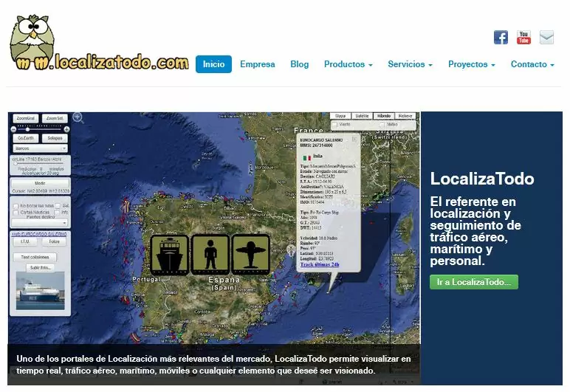The height and width of the screenshot is (392, 570).
Task: Toggle the 'Cartas Náuticas' checkbox
Action: (16, 212)
